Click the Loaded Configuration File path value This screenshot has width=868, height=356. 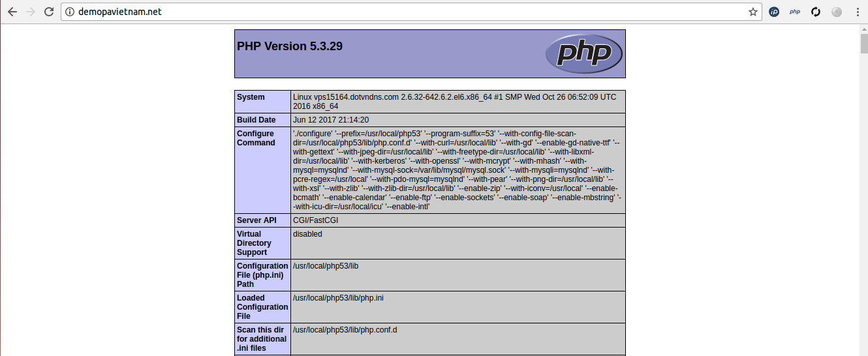[x=338, y=298]
